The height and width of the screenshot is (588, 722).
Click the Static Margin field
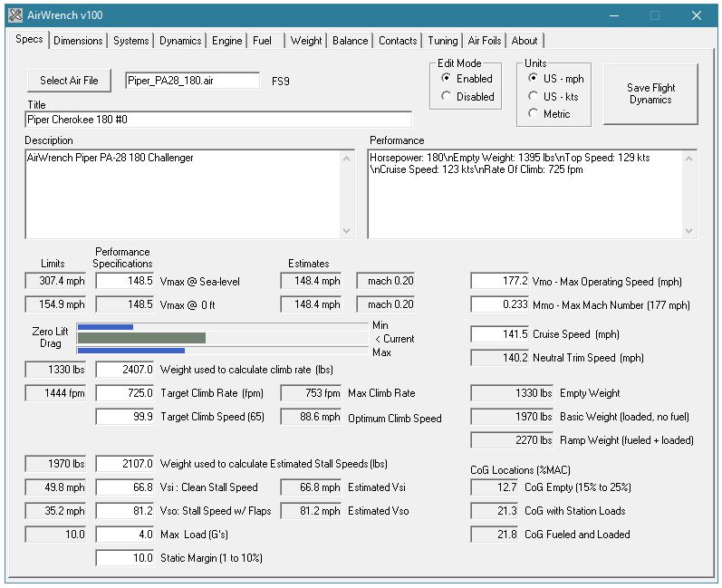tap(125, 558)
